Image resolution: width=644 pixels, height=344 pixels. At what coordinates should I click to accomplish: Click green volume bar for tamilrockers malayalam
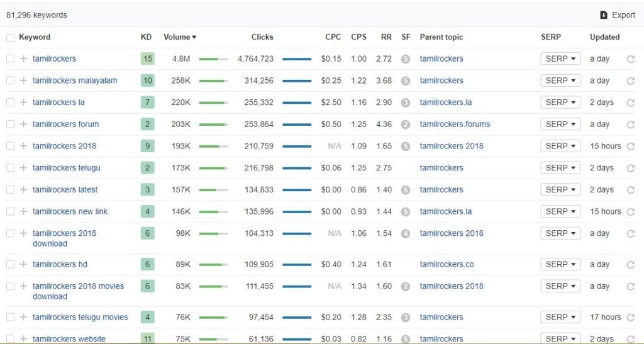point(214,81)
